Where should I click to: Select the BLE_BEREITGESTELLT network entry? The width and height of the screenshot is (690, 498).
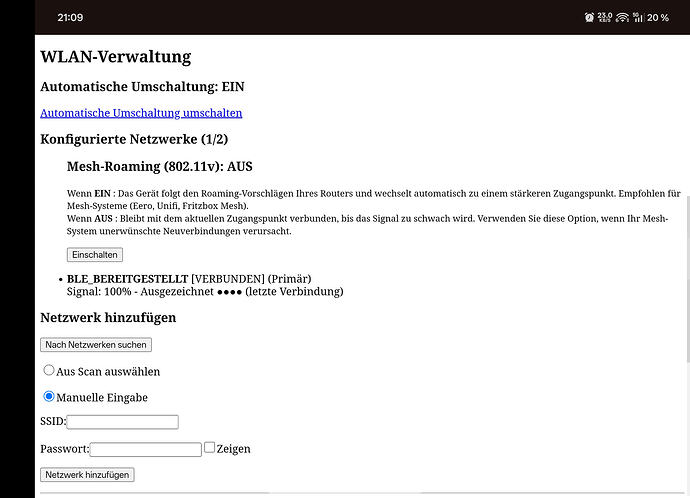point(126,277)
